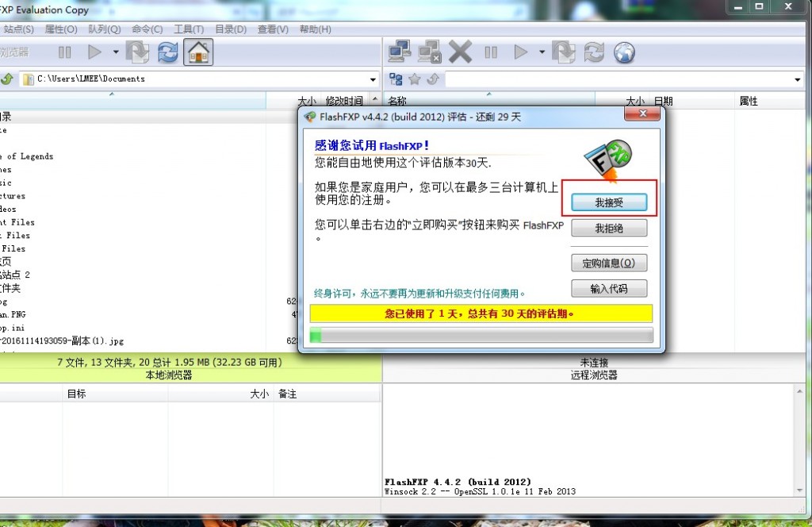Viewport: 812px width, 527px height.
Task: Click the 终身许可 green notice text
Action: 419,294
